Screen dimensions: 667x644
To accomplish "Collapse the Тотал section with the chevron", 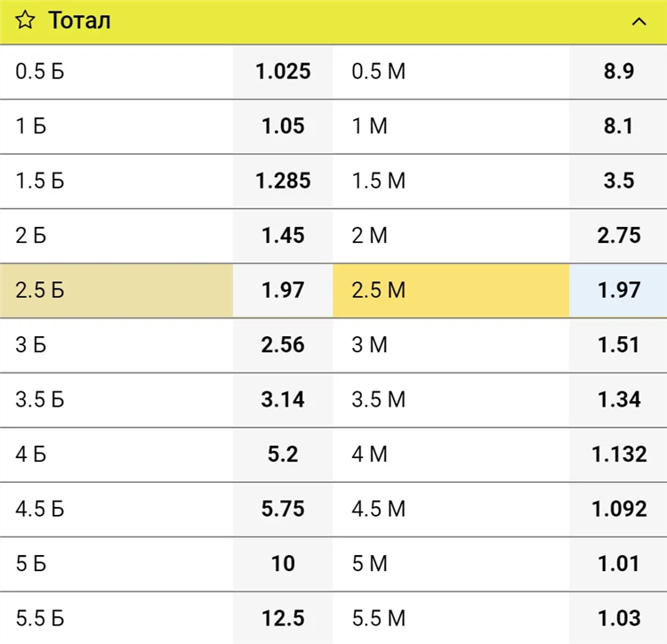I will [639, 21].
